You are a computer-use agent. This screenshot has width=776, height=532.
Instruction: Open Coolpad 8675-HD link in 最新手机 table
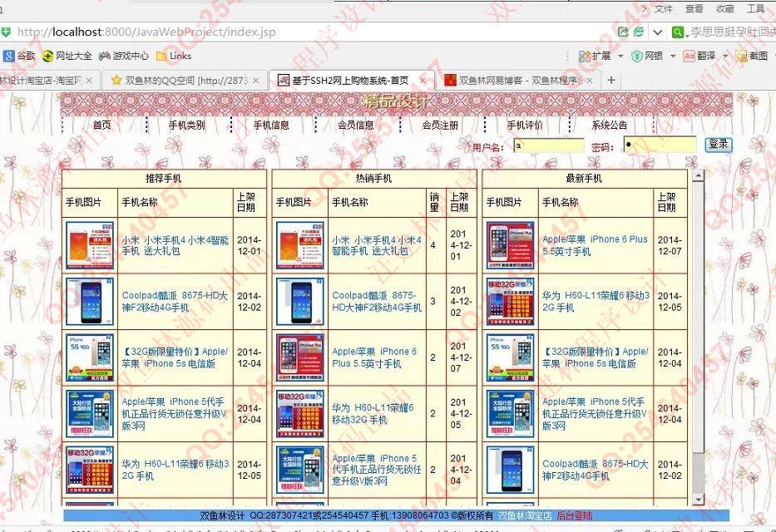(x=595, y=470)
